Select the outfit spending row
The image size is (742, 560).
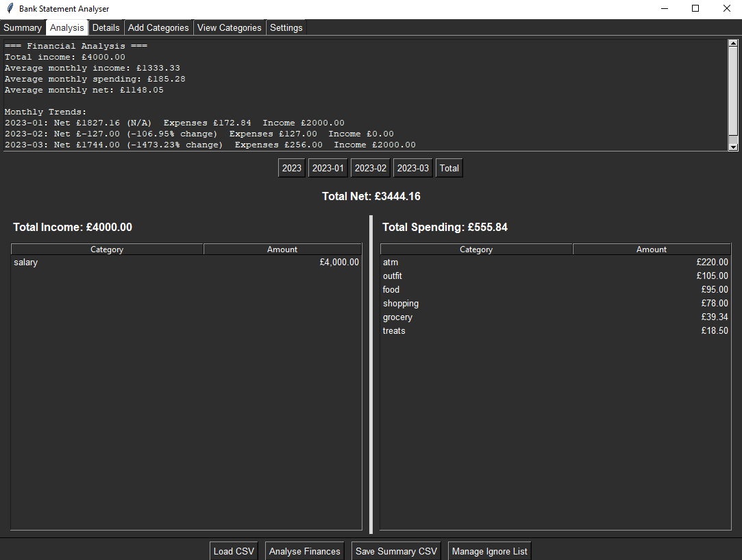pyautogui.click(x=556, y=276)
